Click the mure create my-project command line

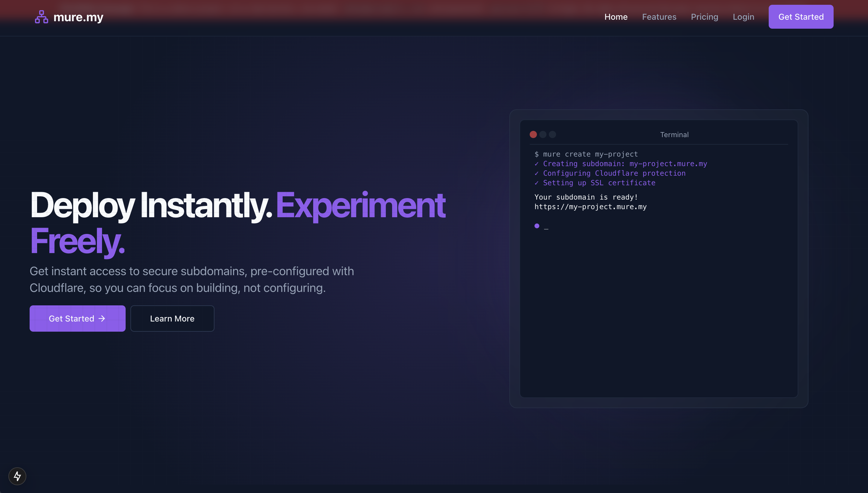point(586,154)
